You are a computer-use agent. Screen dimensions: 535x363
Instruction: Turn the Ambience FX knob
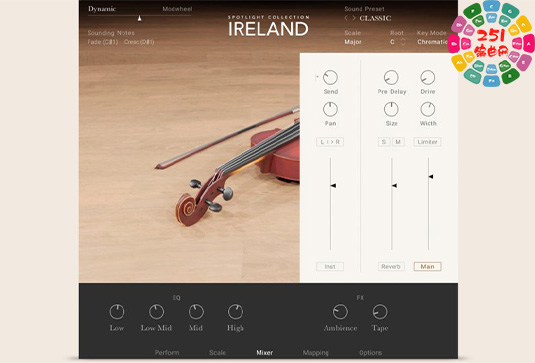click(x=340, y=312)
